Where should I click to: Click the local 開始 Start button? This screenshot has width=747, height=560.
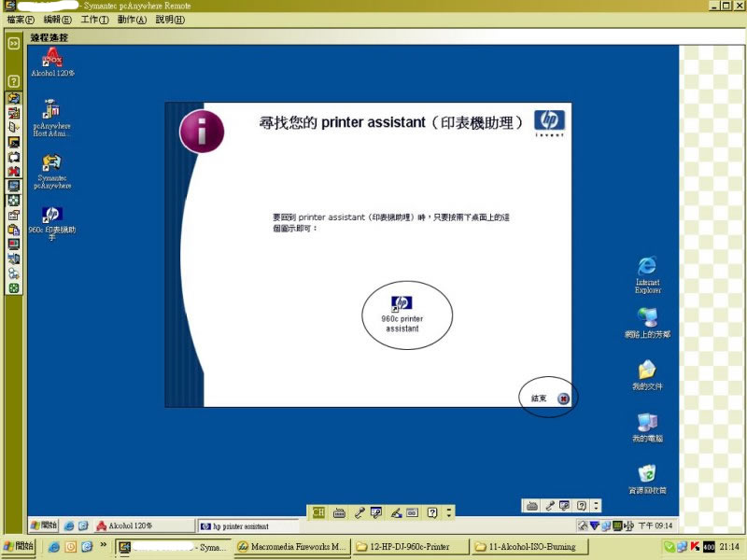click(19, 546)
